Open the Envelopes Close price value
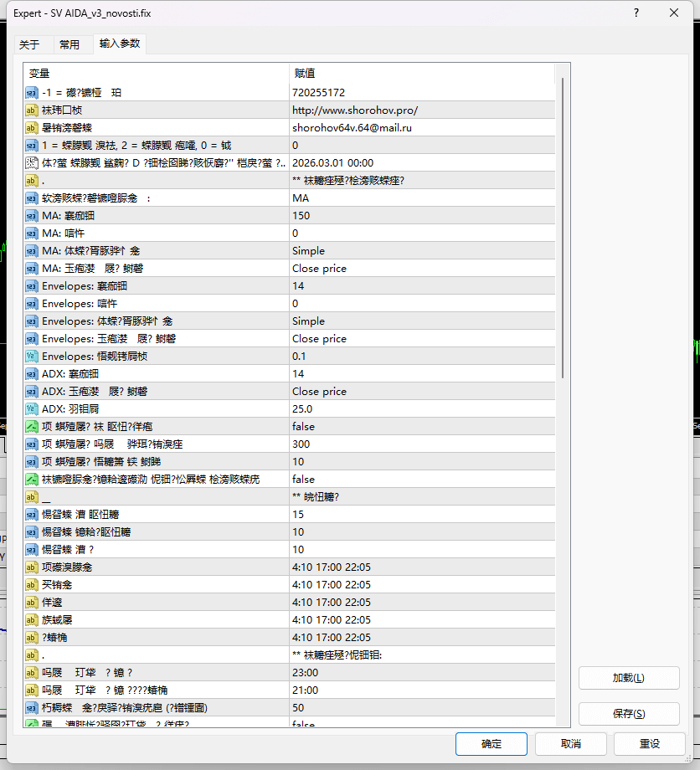 (x=423, y=339)
